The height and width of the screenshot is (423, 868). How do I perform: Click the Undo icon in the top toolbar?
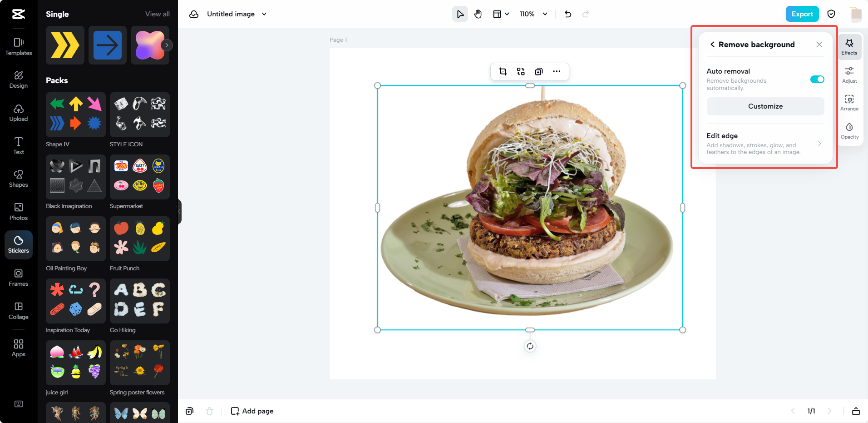tap(567, 14)
